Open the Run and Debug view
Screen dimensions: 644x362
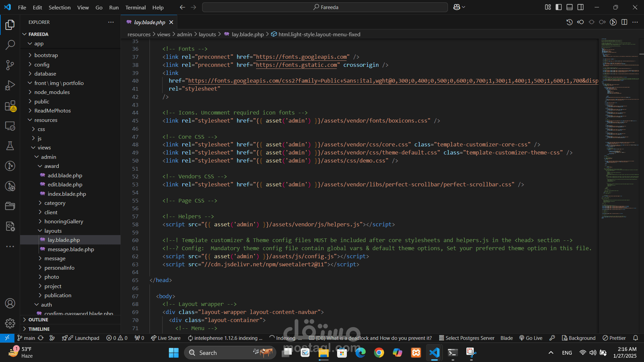(x=10, y=85)
